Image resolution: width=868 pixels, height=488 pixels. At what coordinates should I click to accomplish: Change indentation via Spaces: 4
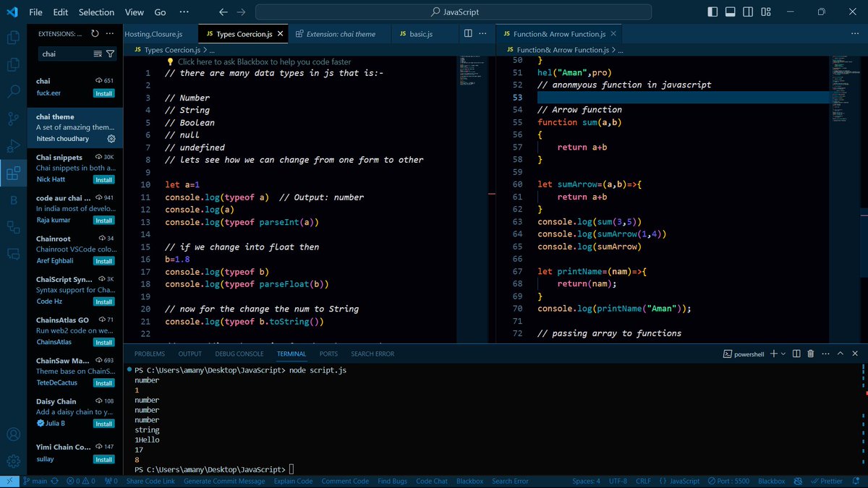tap(586, 481)
